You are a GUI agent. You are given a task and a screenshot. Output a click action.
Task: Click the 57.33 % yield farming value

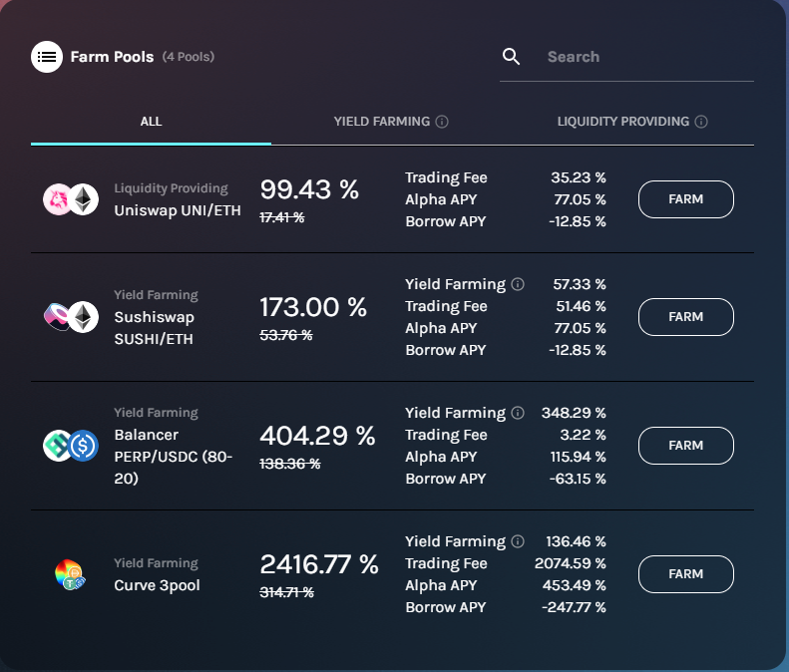(x=580, y=284)
